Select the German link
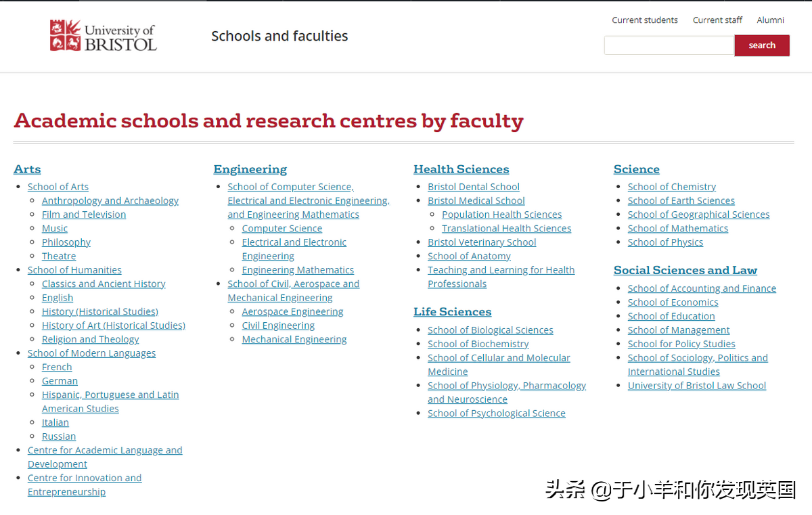The height and width of the screenshot is (515, 812). pyautogui.click(x=60, y=381)
